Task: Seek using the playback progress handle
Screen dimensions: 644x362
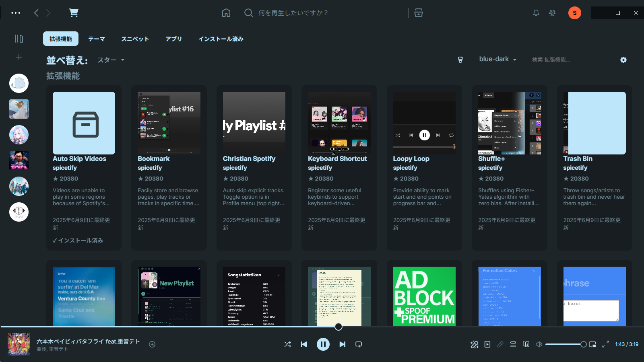Action: point(339,327)
